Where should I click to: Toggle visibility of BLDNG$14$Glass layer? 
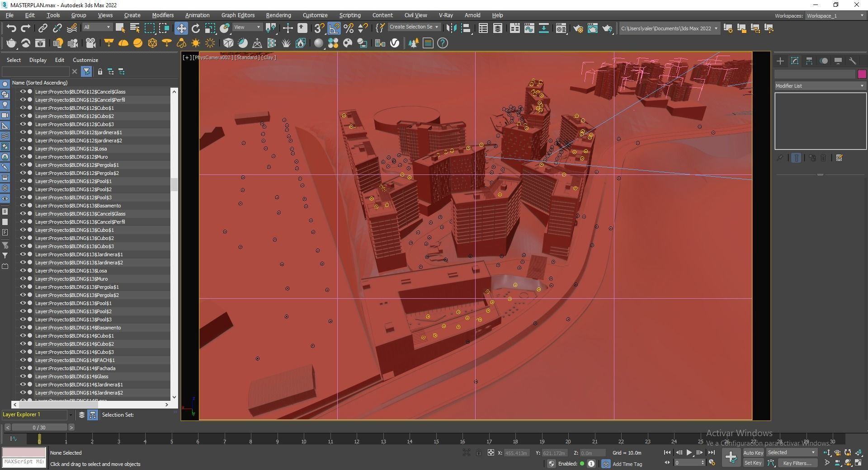click(22, 376)
